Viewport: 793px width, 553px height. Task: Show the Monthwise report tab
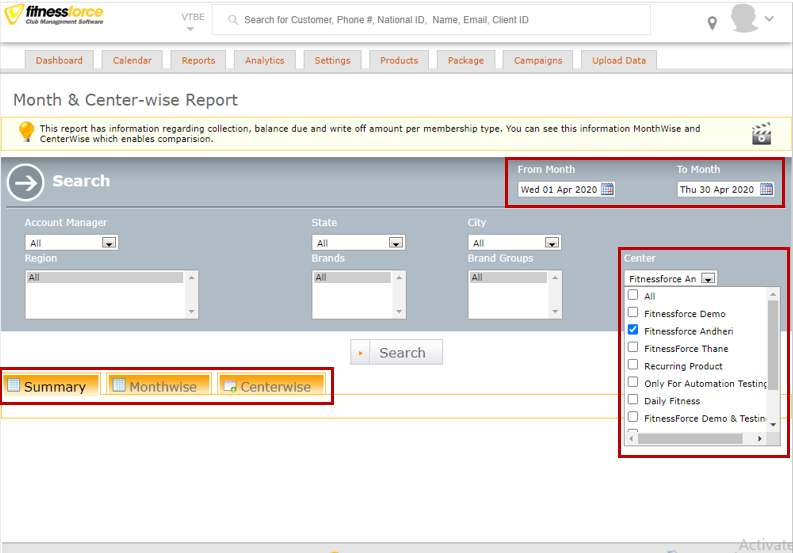pos(158,386)
